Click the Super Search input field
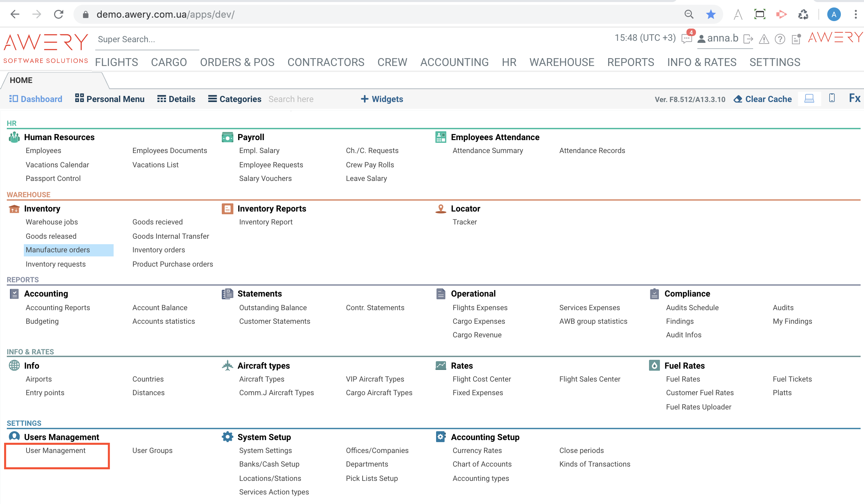Image resolution: width=864 pixels, height=504 pixels. (147, 39)
